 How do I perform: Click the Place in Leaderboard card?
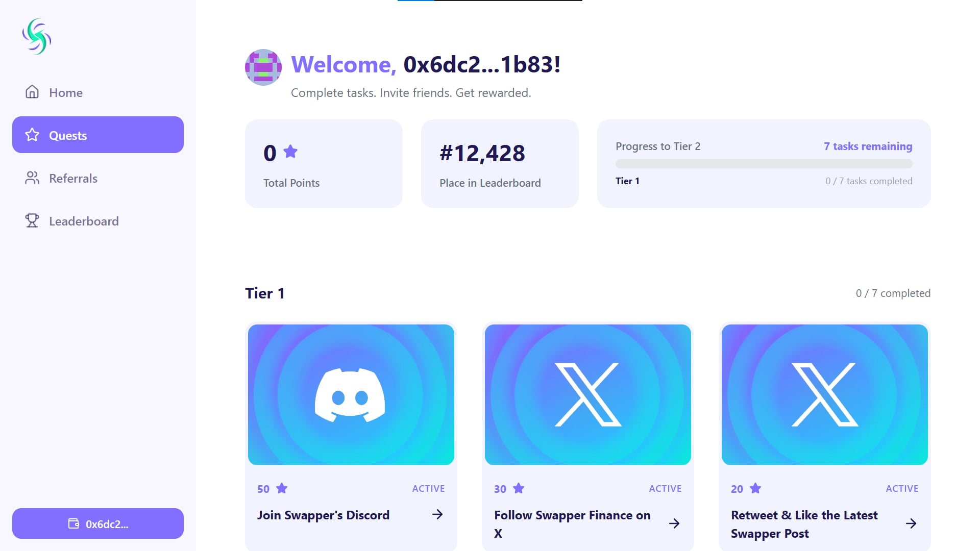tap(500, 164)
